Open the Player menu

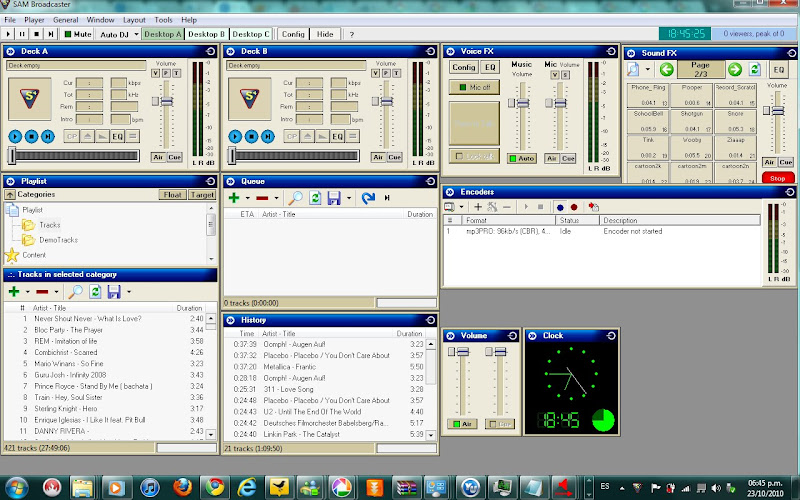(x=34, y=20)
